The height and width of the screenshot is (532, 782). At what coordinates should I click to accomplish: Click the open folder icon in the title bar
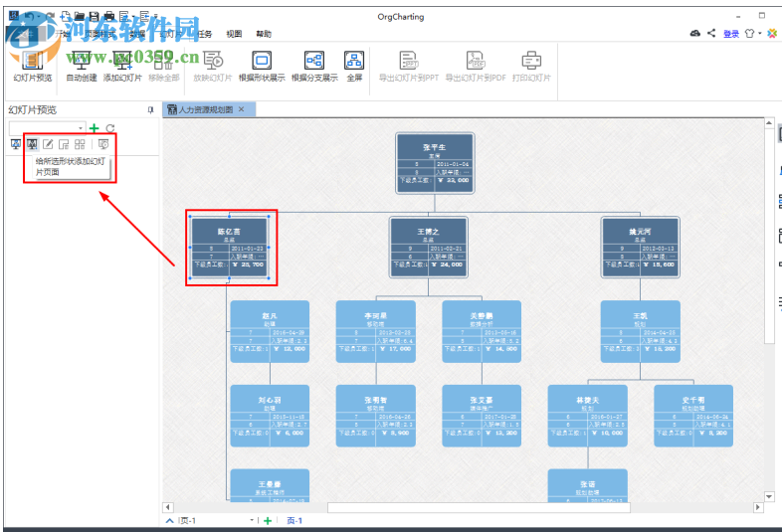click(80, 17)
